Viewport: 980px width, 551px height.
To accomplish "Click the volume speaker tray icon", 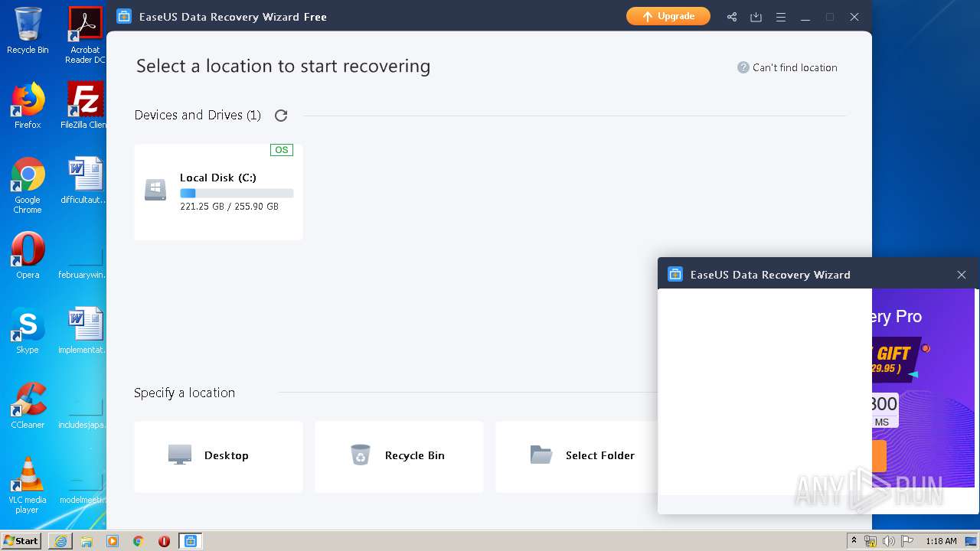I will [x=889, y=541].
